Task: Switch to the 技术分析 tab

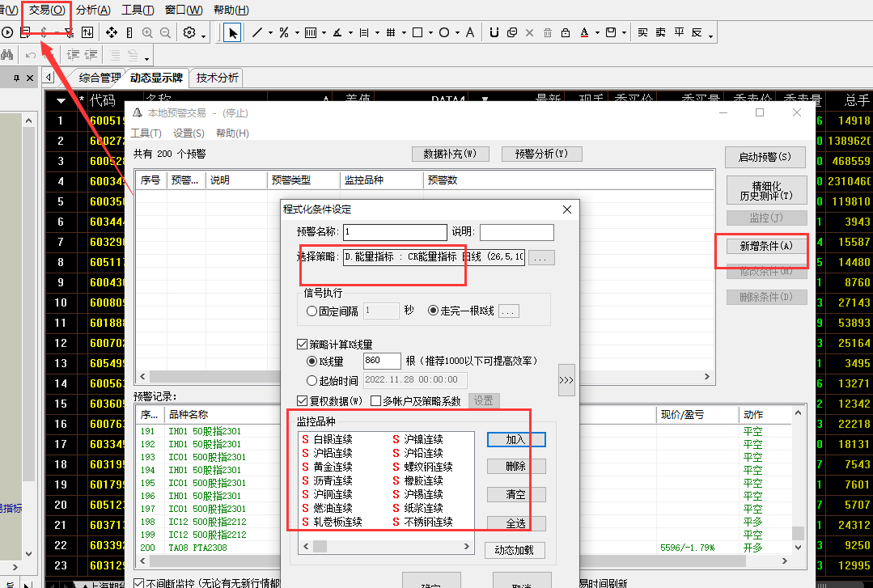Action: coord(217,78)
